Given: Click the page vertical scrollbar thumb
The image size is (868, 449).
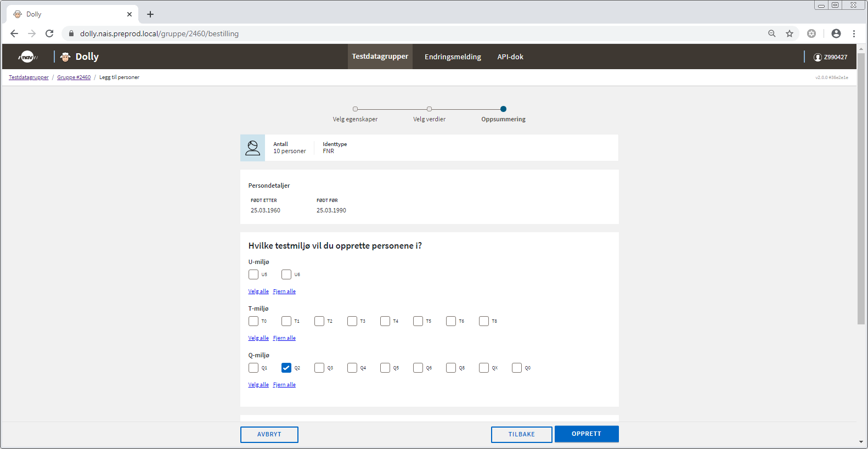Looking at the screenshot, I should point(861,188).
